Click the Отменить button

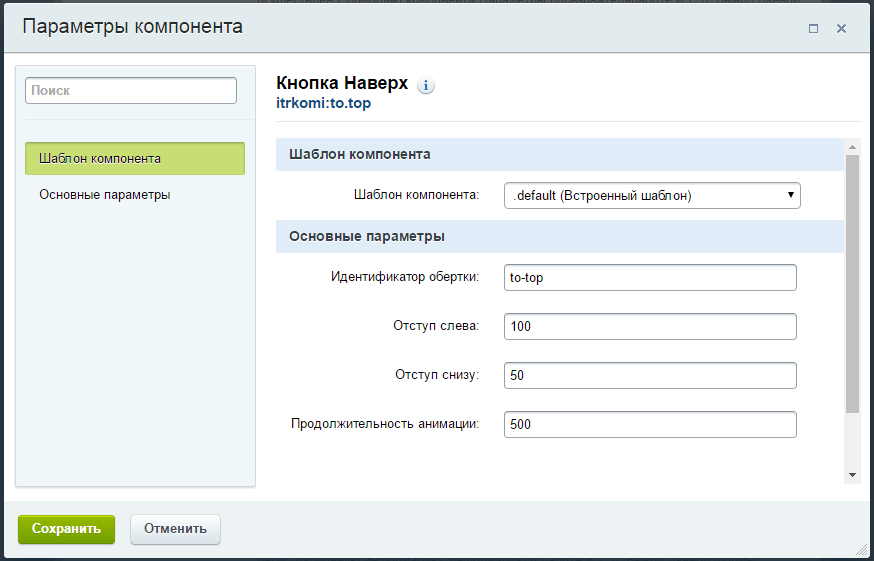(176, 529)
